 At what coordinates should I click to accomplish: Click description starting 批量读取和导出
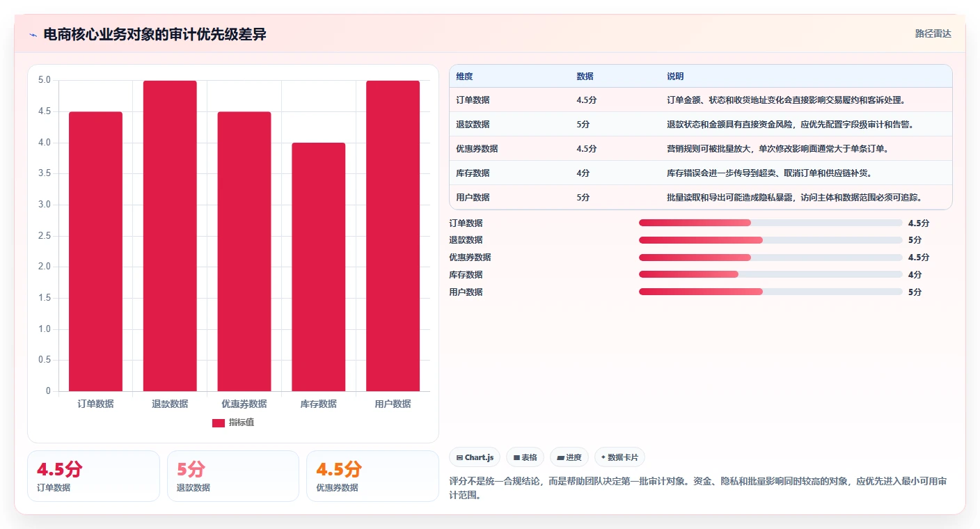coord(794,198)
